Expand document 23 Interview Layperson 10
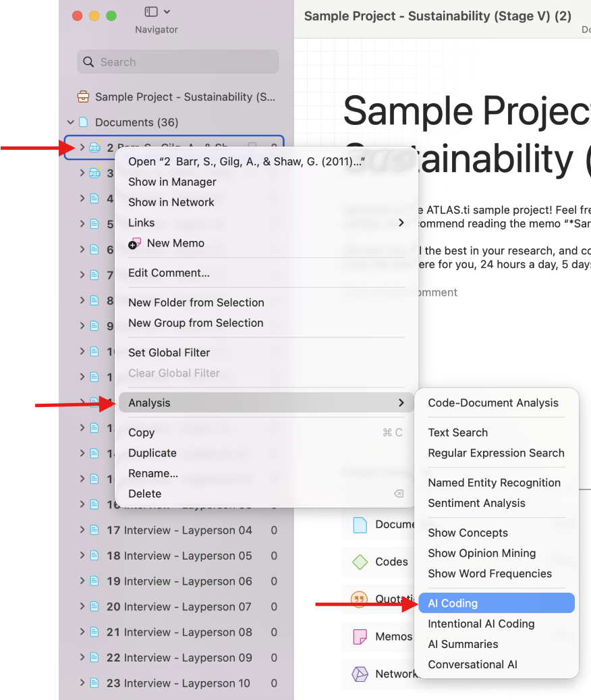This screenshot has width=591, height=700. [x=82, y=682]
